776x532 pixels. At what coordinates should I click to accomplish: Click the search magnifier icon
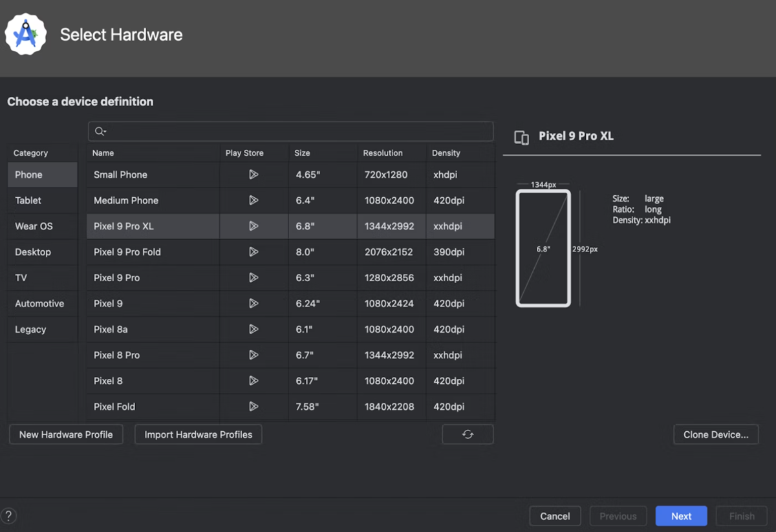point(100,131)
